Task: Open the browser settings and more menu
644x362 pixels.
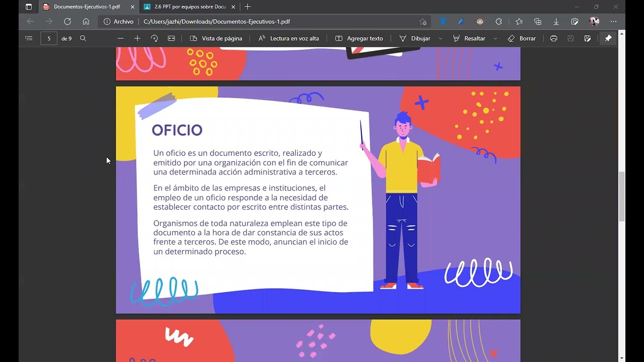Action: coord(613,22)
